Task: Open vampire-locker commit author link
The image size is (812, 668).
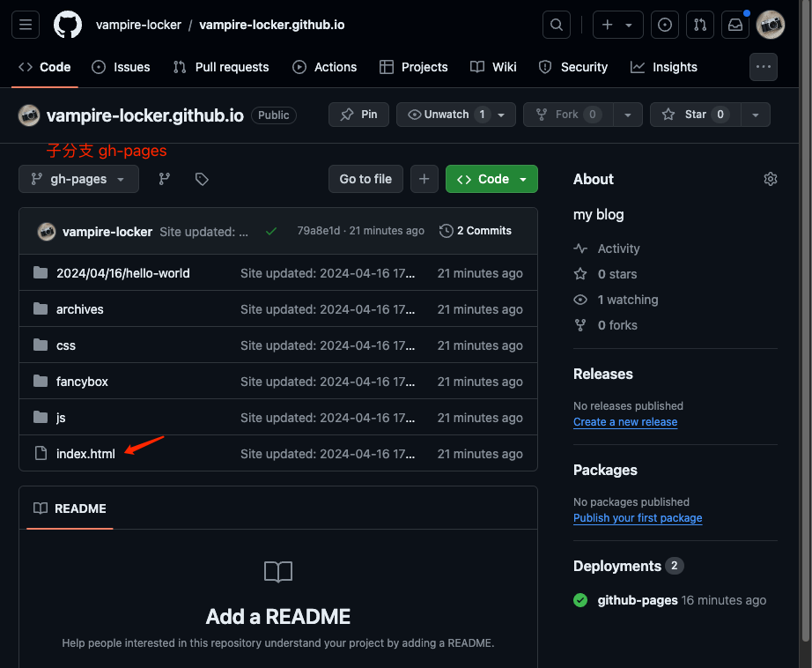Action: coord(107,232)
